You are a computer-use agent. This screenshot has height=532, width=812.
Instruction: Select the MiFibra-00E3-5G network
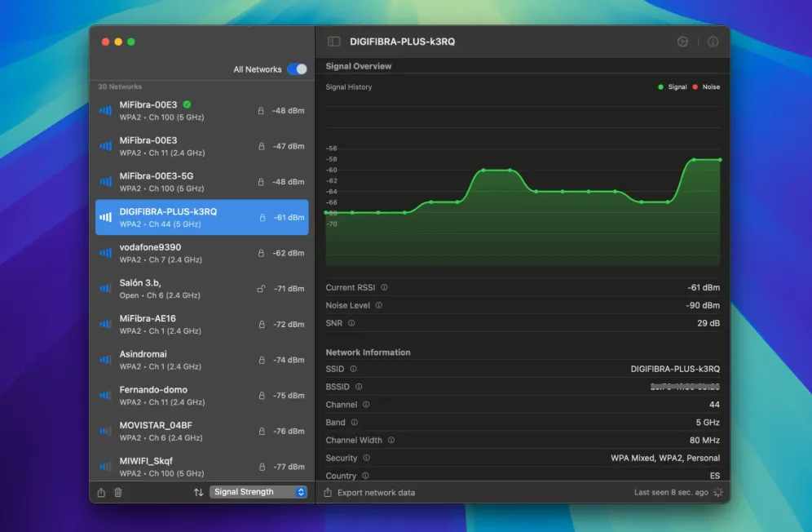[201, 182]
